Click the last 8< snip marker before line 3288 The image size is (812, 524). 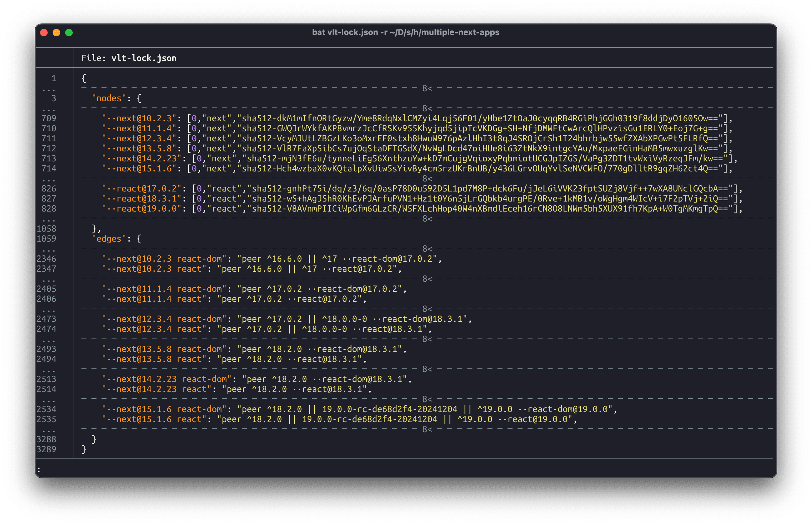(x=426, y=430)
